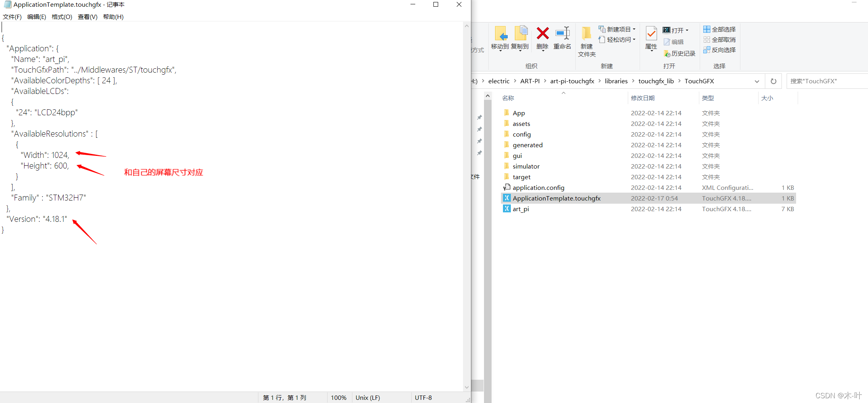
Task: Click in the Notepad text at Version line
Action: pos(37,219)
